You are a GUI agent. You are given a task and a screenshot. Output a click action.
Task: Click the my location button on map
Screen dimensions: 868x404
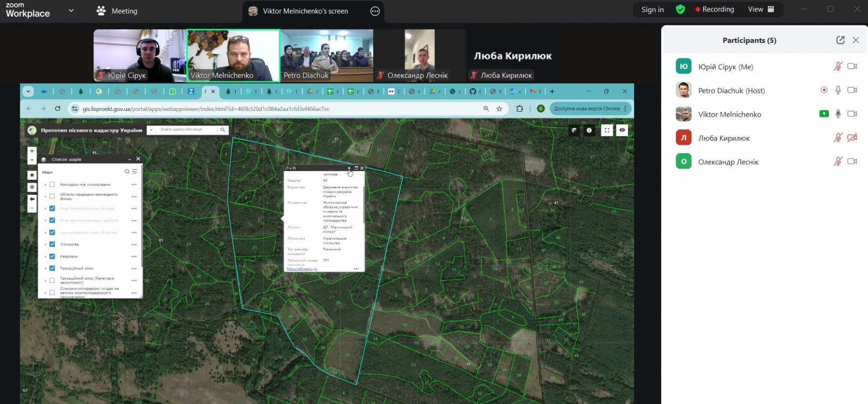click(32, 187)
